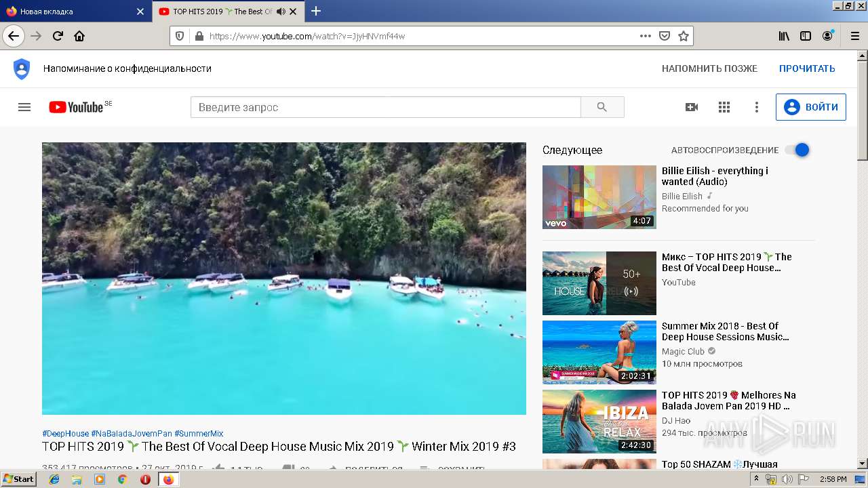Open the media player taskbar icon

click(100, 479)
